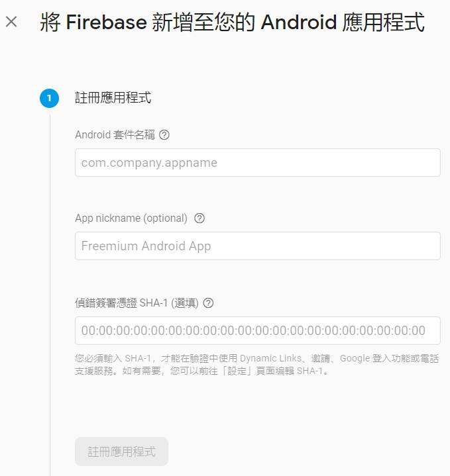
Task: Click the App nickname (optional) label
Action: click(131, 218)
